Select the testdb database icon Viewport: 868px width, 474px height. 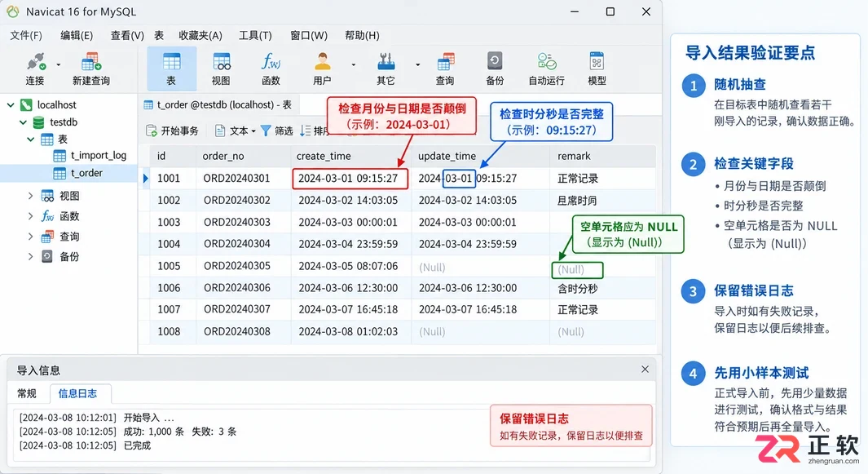(x=39, y=122)
